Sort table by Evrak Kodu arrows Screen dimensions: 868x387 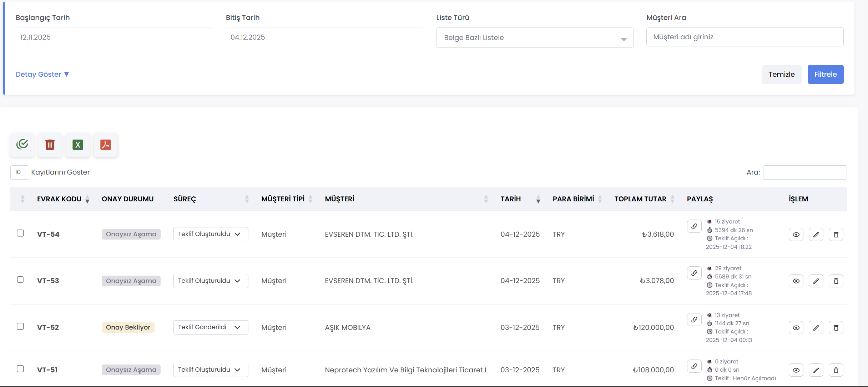[x=87, y=199]
